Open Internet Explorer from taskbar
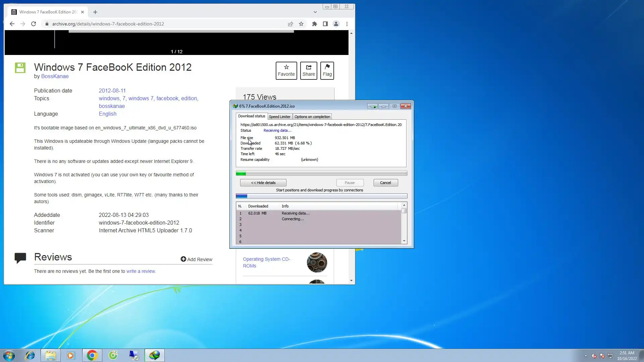This screenshot has height=362, width=644. pyautogui.click(x=30, y=355)
